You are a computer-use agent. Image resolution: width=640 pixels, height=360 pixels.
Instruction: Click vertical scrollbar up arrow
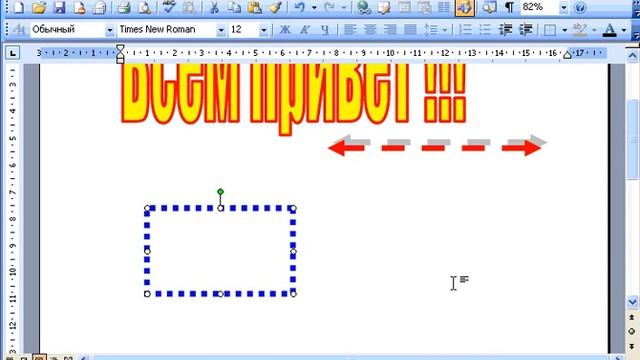pos(632,55)
